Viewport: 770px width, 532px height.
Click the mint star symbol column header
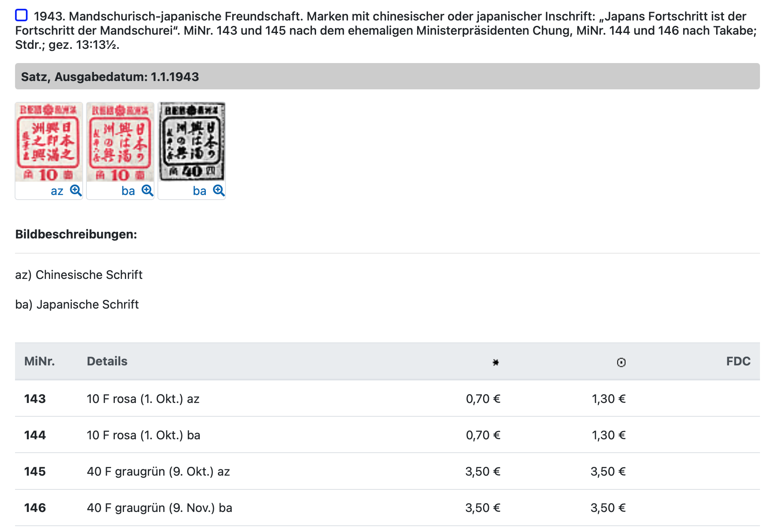coord(496,362)
